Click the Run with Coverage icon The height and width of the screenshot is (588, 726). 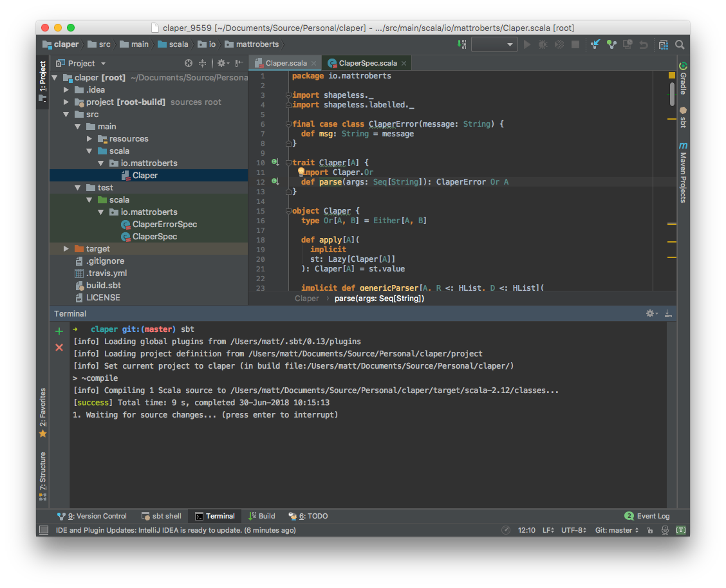pos(559,44)
